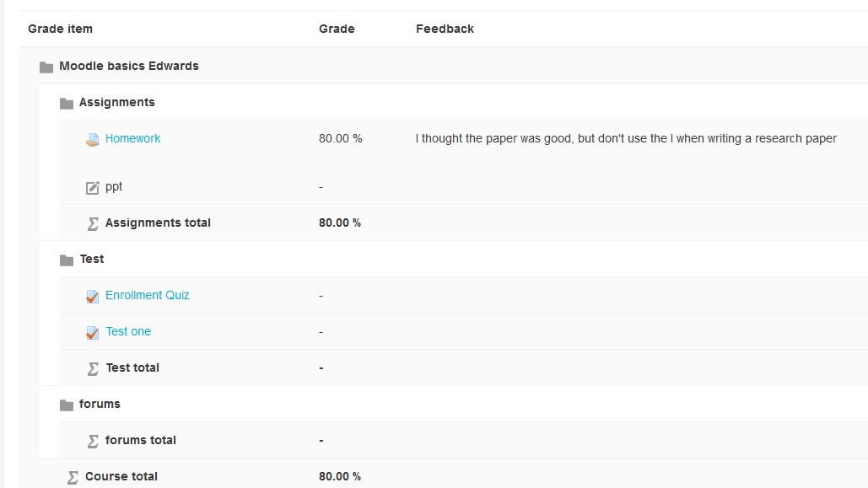Click the forums total sigma icon
This screenshot has width=868, height=488.
tap(93, 441)
